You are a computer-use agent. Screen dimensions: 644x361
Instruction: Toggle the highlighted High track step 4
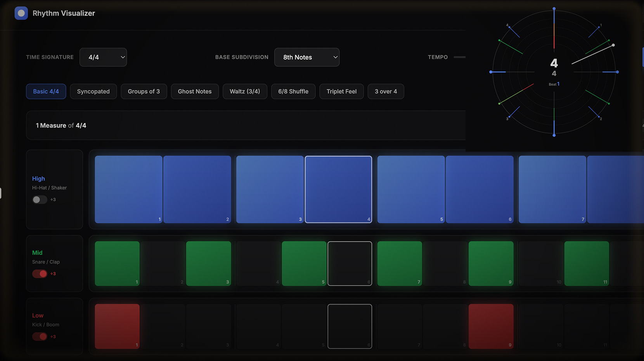[338, 189]
